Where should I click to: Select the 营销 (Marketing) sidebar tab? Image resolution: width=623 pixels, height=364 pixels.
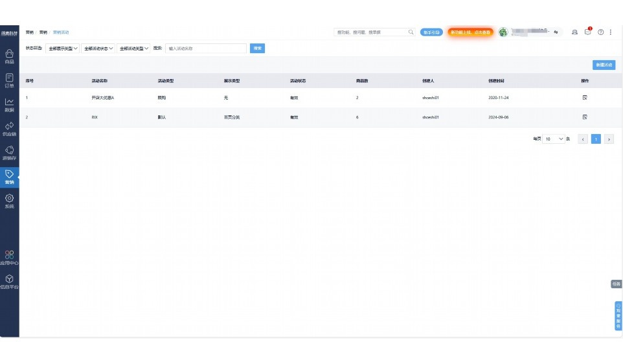point(9,176)
